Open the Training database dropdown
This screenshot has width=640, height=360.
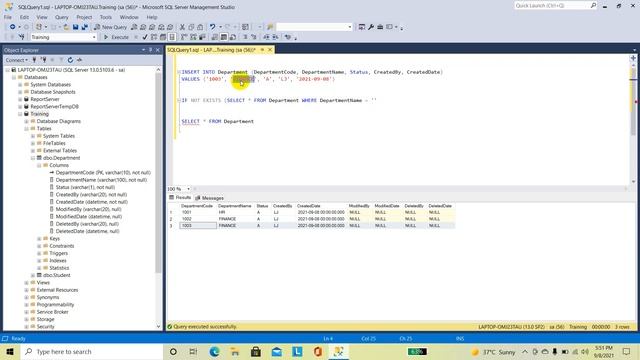click(94, 37)
